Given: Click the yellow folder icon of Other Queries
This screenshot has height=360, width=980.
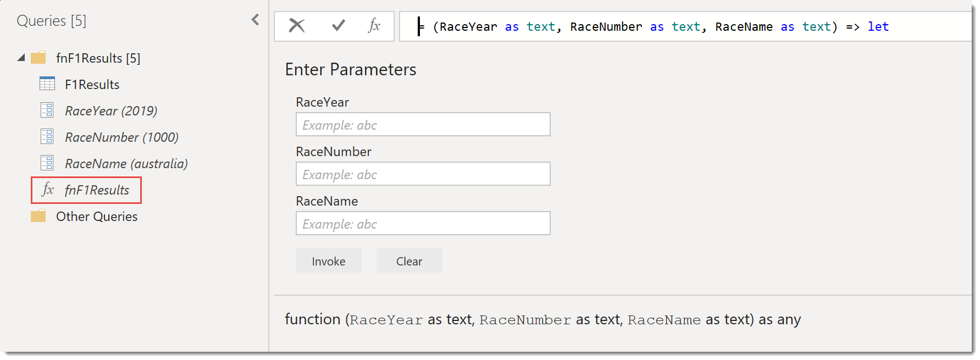Looking at the screenshot, I should [38, 216].
